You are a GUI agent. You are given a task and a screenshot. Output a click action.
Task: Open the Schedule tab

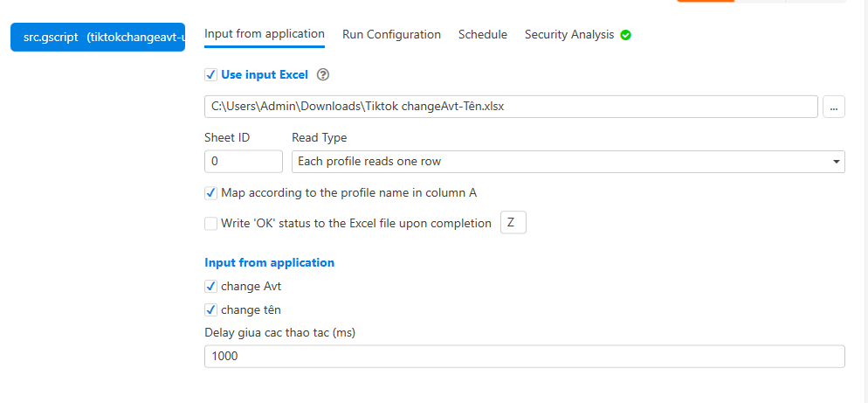(x=482, y=35)
